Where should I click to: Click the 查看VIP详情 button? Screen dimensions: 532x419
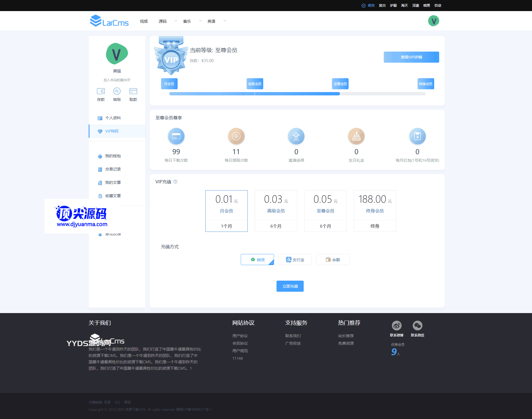coord(411,57)
